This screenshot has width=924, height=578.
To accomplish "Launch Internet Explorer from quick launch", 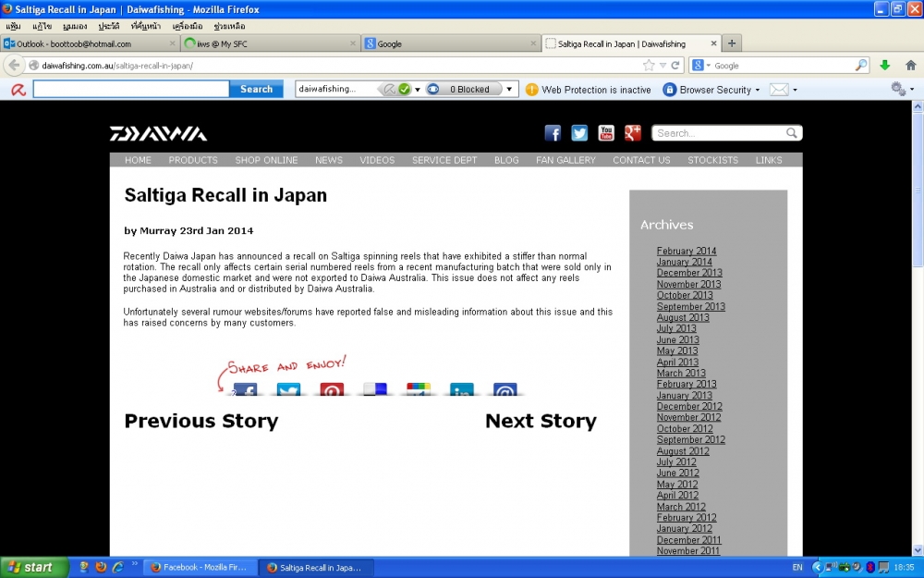I will click(118, 567).
